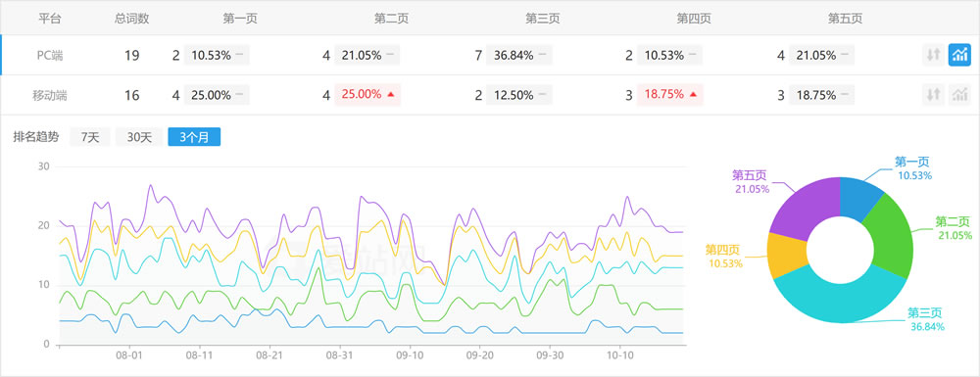
Task: Open the PC端 row trend chart icon
Action: coord(959,55)
